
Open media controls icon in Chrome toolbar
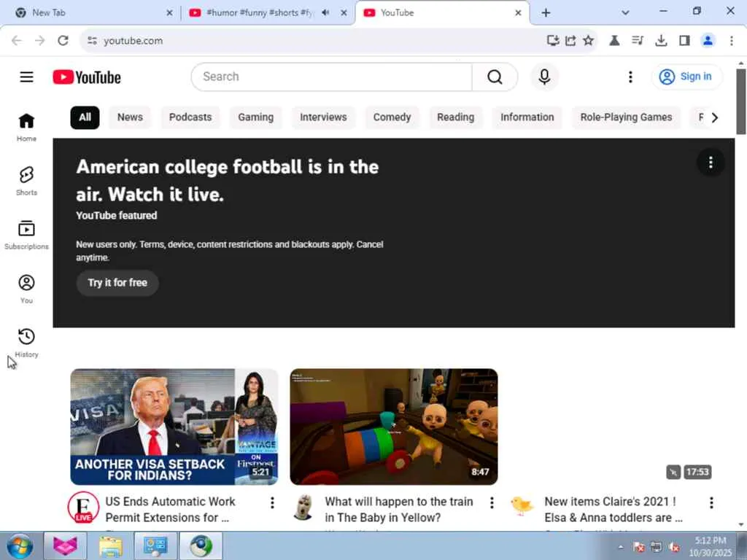click(x=638, y=41)
